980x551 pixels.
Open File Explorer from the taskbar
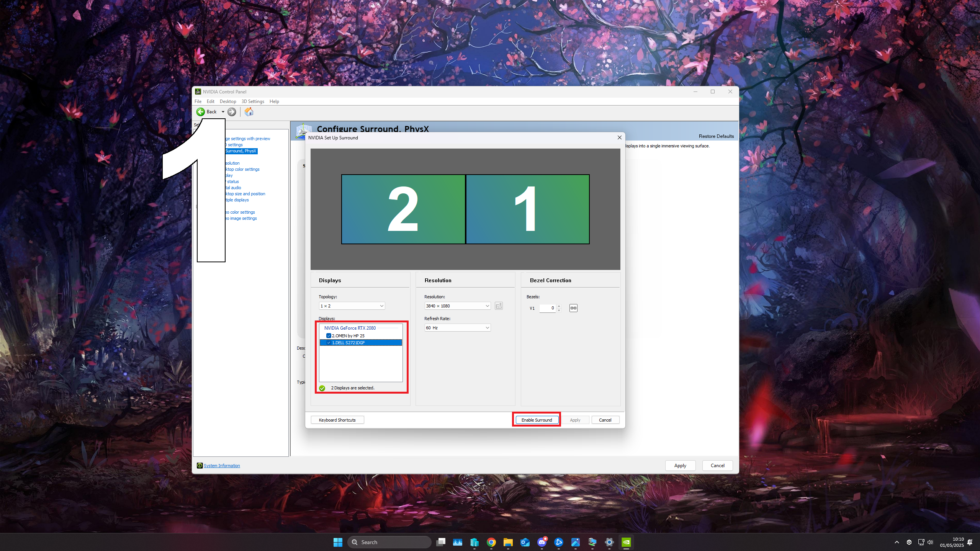coord(508,542)
